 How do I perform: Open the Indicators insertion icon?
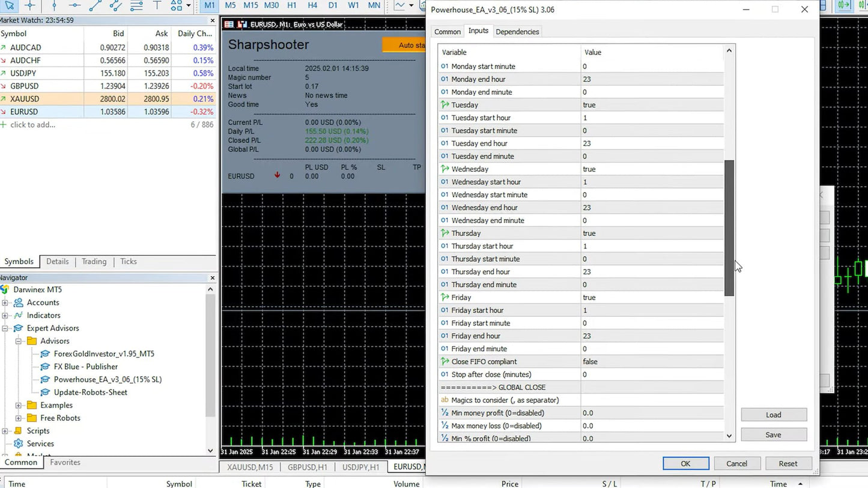401,5
